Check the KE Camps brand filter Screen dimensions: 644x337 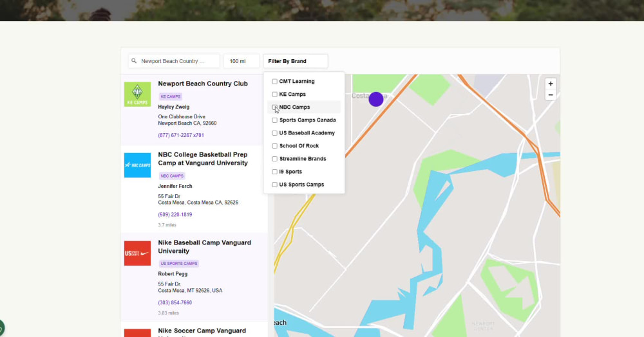(x=275, y=95)
